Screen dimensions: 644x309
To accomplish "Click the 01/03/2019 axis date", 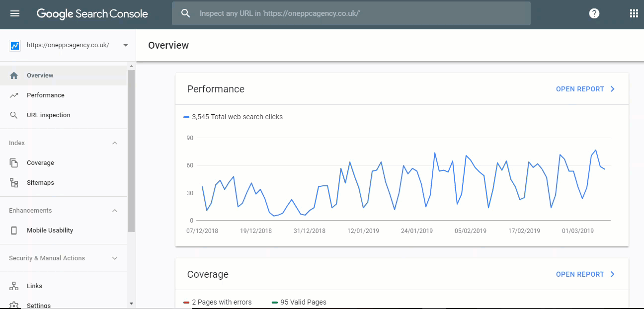I will tap(578, 231).
